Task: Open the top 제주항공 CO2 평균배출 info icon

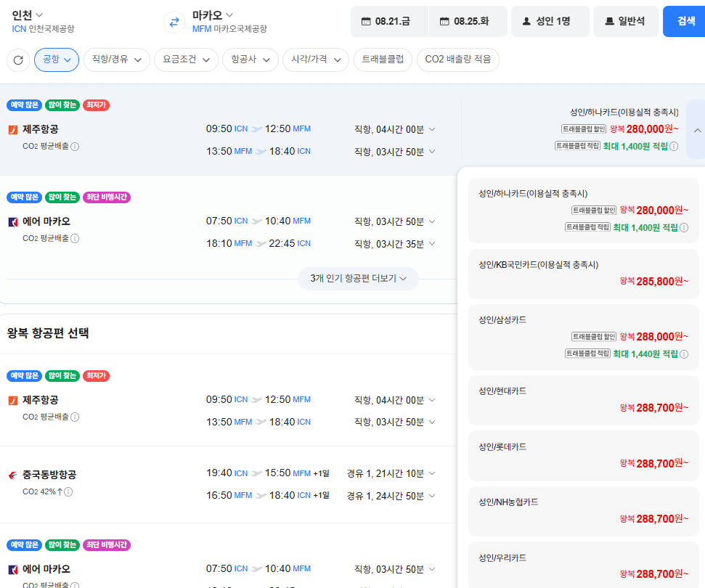Action: (75, 147)
